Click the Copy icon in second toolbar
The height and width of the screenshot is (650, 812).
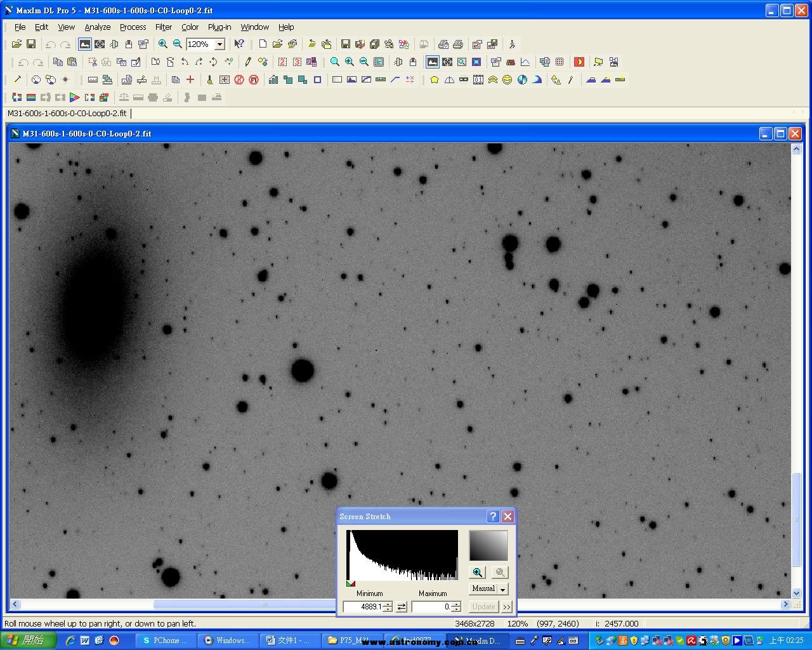(58, 62)
